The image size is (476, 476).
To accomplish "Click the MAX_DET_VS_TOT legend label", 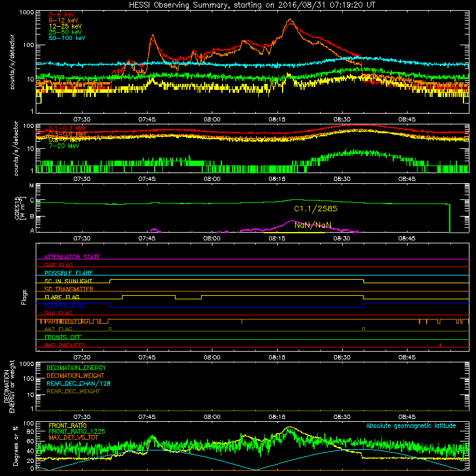I will pos(74,437).
